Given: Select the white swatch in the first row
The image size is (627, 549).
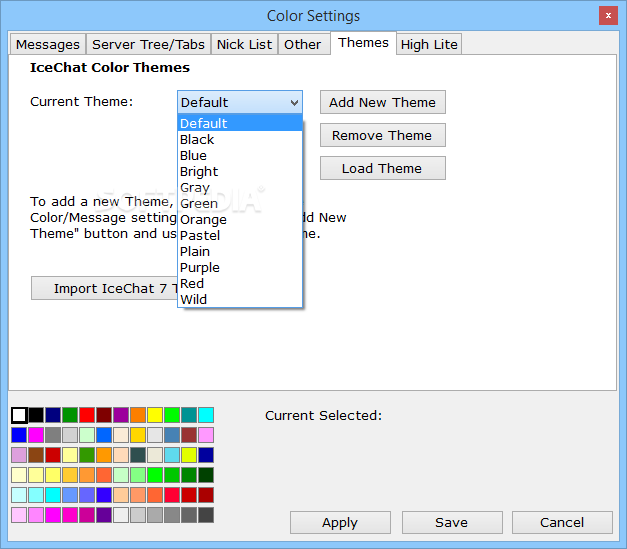Looking at the screenshot, I should tap(19, 415).
